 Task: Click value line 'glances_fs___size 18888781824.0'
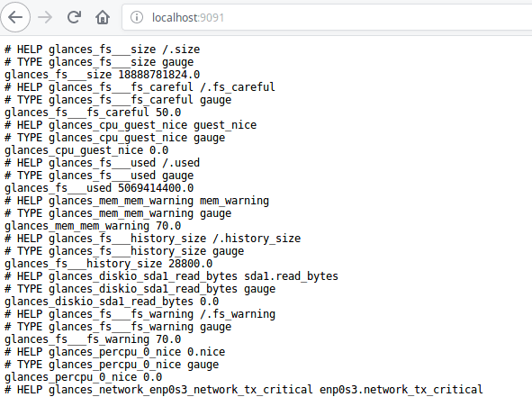pyautogui.click(x=102, y=75)
